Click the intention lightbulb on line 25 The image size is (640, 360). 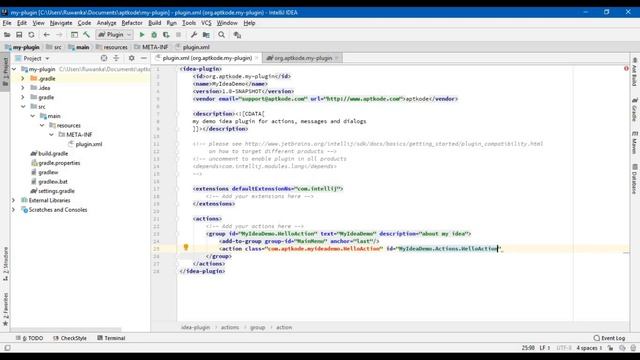coord(186,247)
